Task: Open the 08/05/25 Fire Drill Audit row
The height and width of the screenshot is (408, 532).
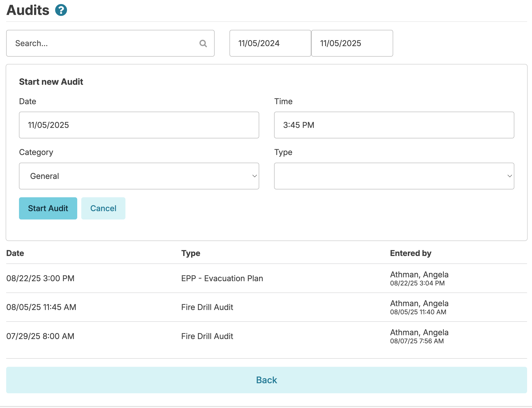Action: tap(207, 307)
